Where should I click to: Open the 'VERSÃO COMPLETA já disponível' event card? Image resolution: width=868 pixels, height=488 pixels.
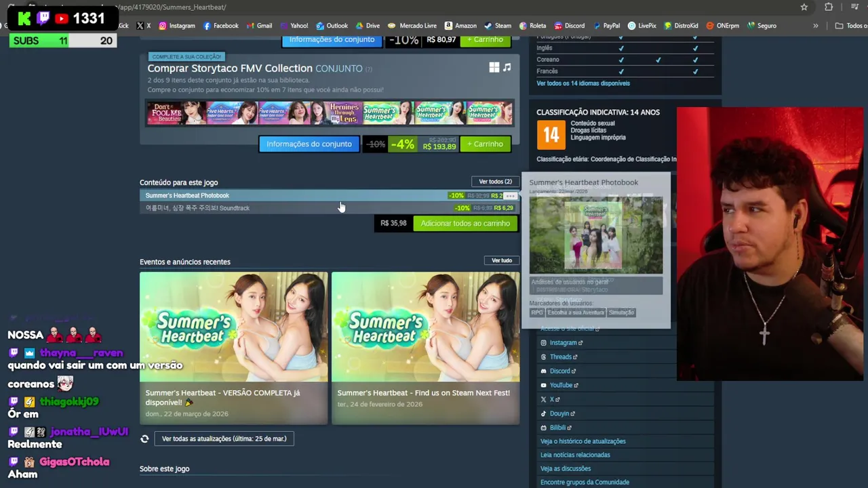pos(234,348)
